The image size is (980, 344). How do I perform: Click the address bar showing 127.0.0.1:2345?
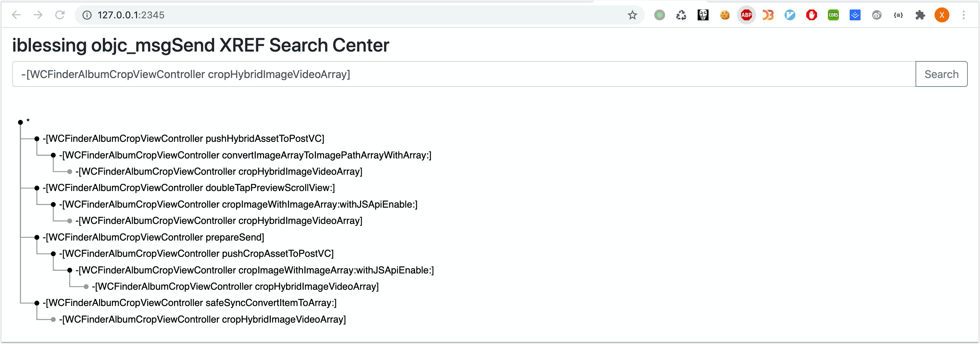pos(342,15)
